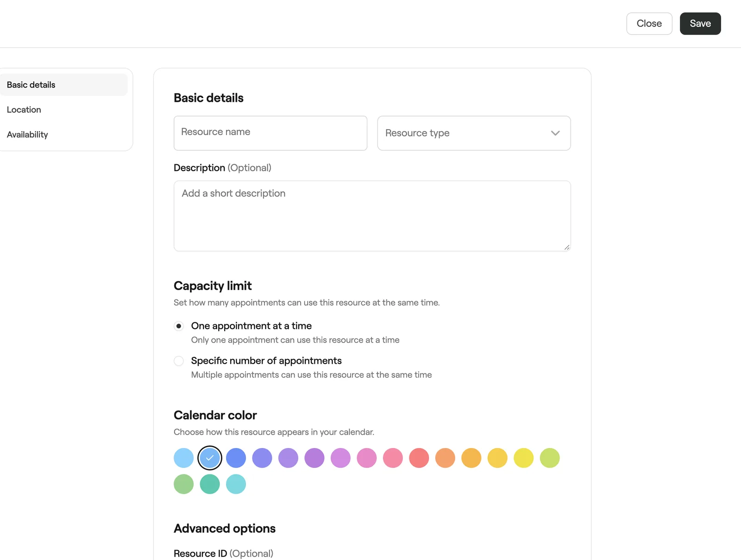Click the Close button
Image resolution: width=741 pixels, height=560 pixels.
tap(649, 24)
